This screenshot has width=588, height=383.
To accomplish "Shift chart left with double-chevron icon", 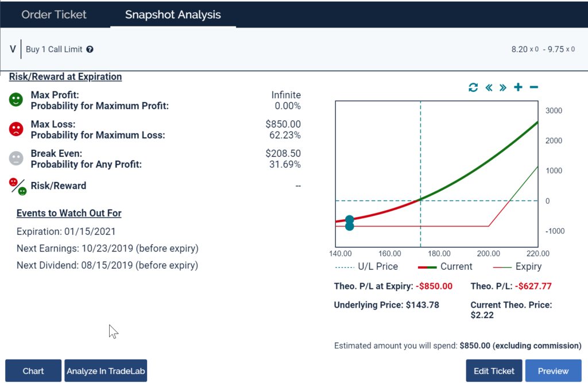I will [489, 87].
